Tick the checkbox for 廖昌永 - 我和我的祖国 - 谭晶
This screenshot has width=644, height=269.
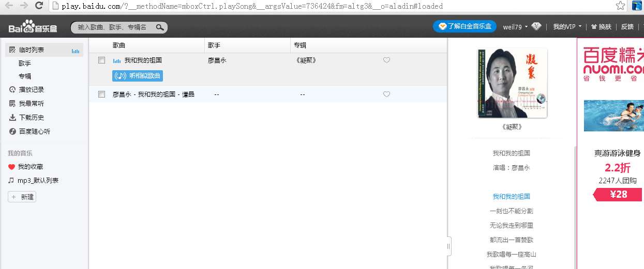102,94
